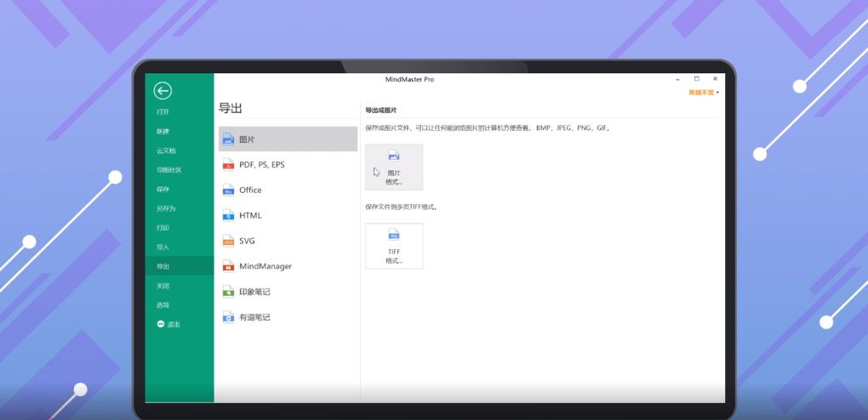Choose the Office export icon
The image size is (868, 420).
[x=228, y=190]
